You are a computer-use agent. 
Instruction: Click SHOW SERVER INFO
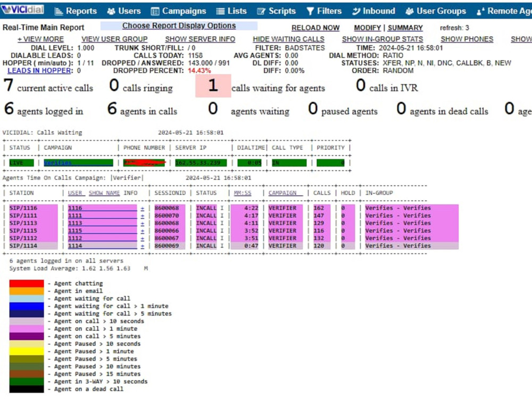(200, 39)
